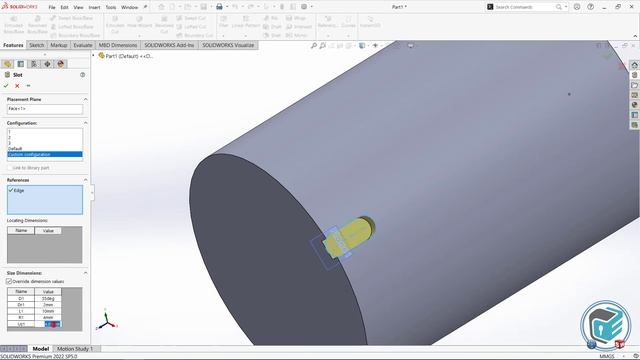Click the D1 value cell 33deg
Image resolution: width=640 pixels, height=360 pixels.
tap(48, 299)
